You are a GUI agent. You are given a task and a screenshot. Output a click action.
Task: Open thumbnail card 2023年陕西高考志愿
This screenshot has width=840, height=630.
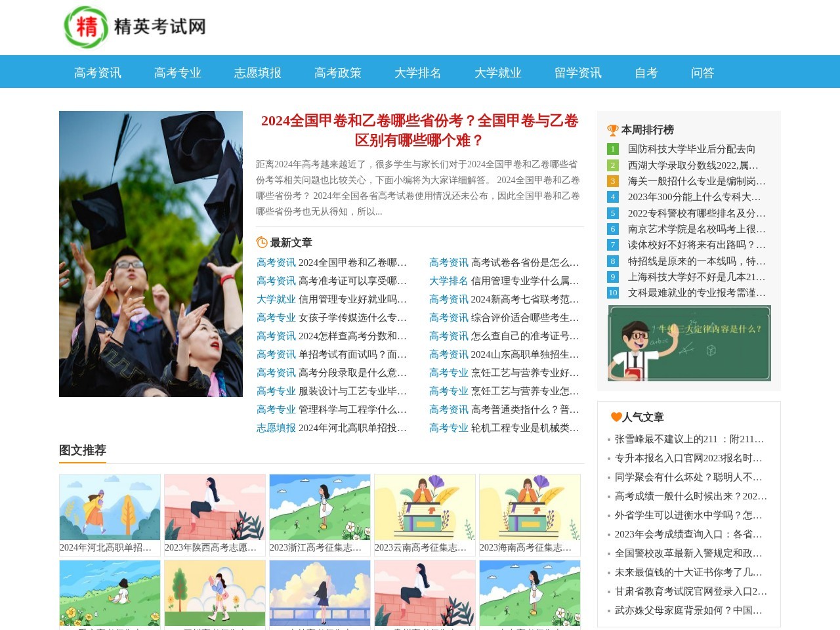tap(215, 514)
